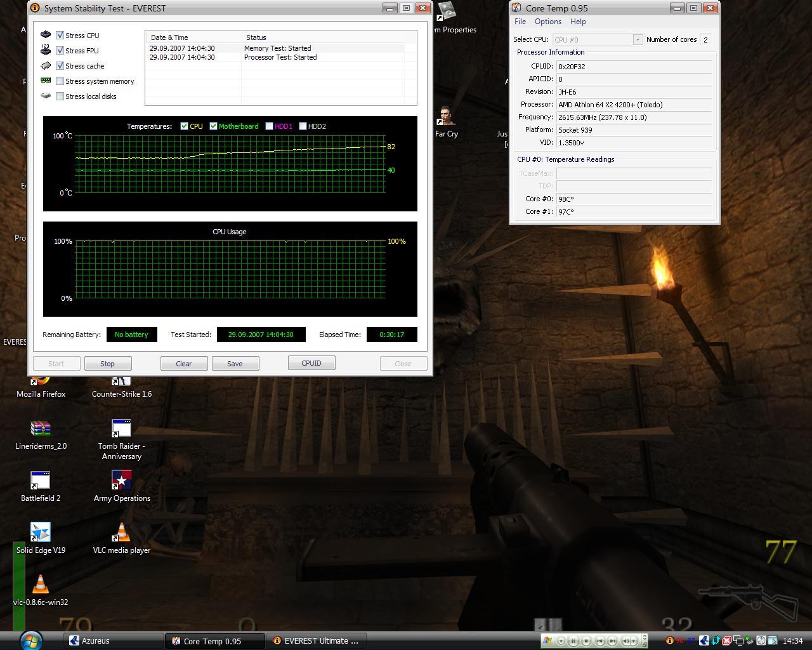Click the hard disk icon beside Stress local disks
This screenshot has width=812, height=650.
pyautogui.click(x=46, y=96)
